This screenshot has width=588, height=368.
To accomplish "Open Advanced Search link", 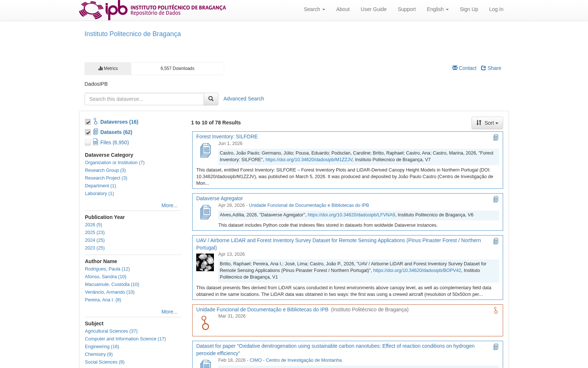I will coord(244,99).
